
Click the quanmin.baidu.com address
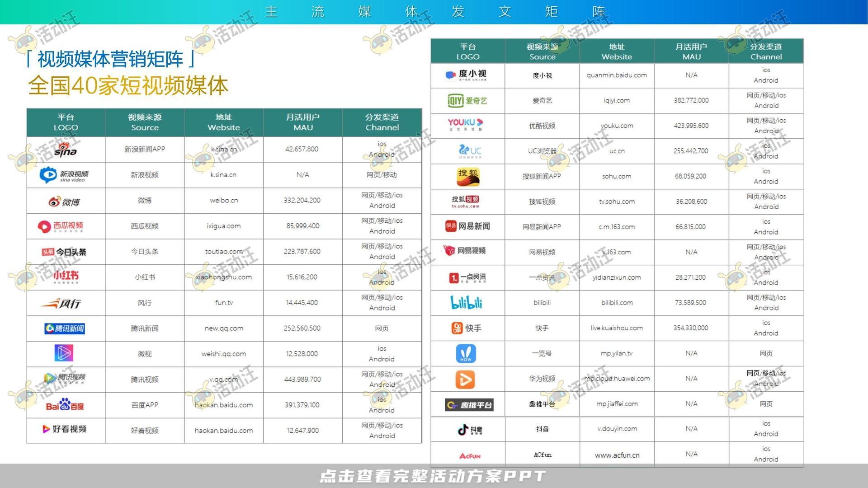(617, 75)
